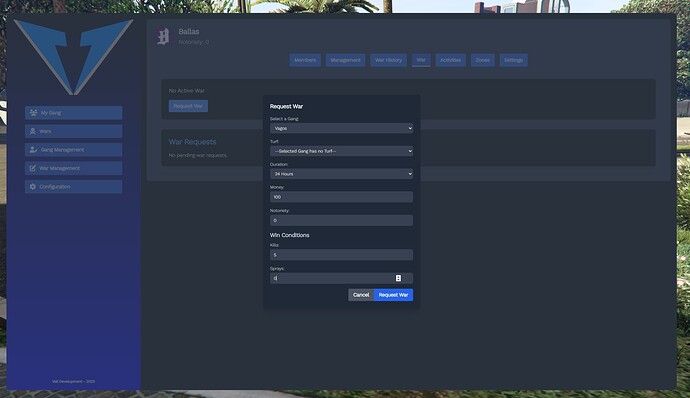Open War Management sidebar page
The image size is (690, 398).
(73, 168)
